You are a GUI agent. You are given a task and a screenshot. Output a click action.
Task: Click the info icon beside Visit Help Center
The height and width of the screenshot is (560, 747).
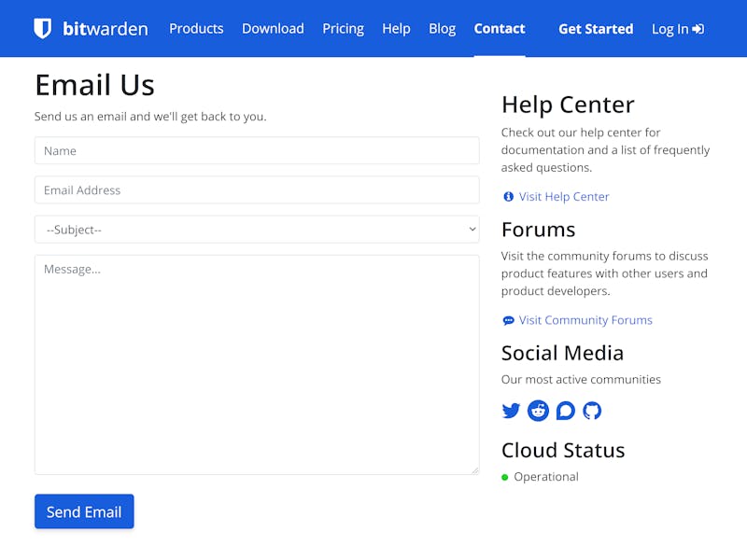(x=509, y=197)
